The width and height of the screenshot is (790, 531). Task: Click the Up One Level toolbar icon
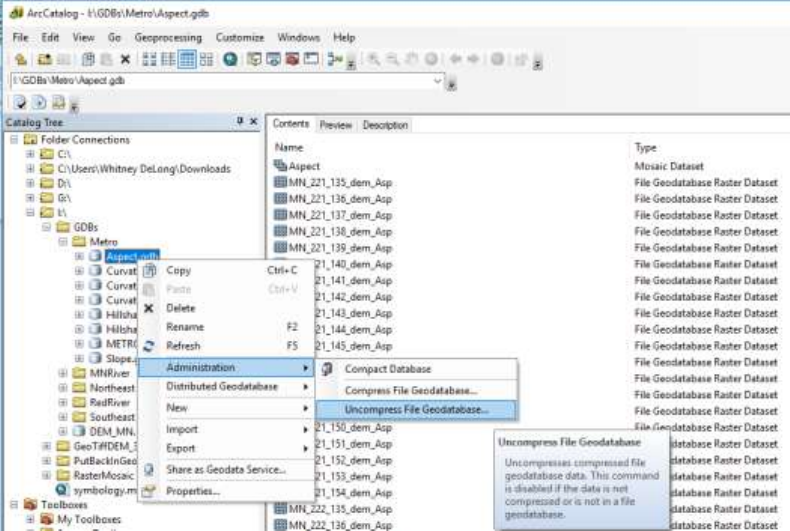[21, 59]
